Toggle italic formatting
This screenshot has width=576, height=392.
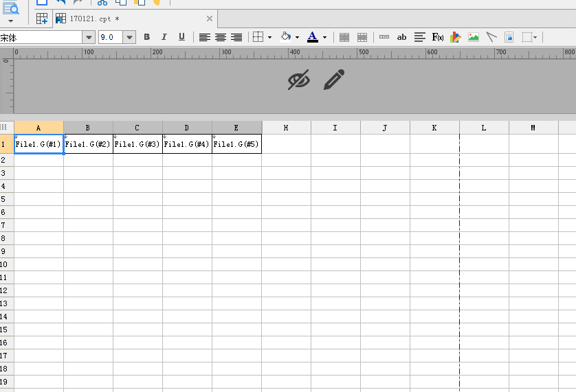click(x=164, y=37)
